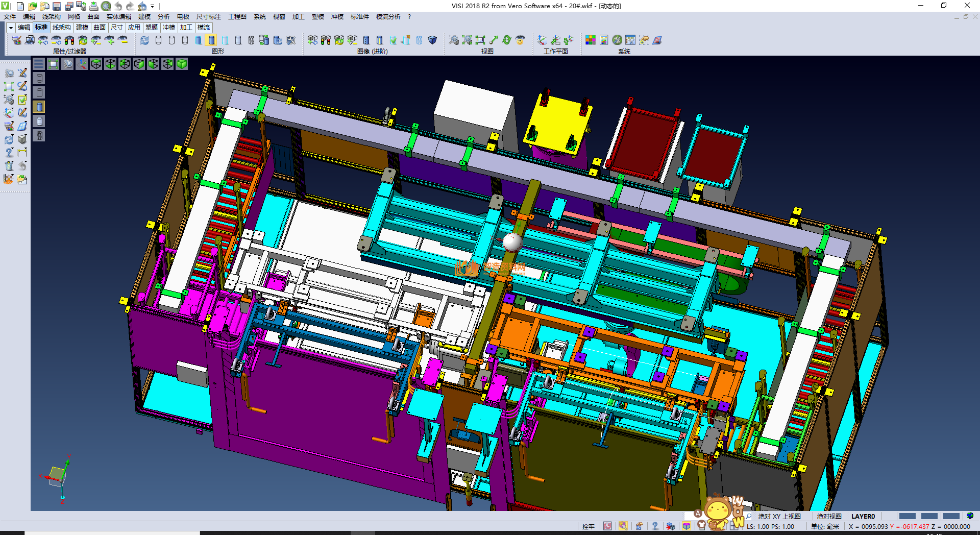Click the undo arrow icon
Image resolution: width=980 pixels, height=535 pixels.
pos(118,6)
